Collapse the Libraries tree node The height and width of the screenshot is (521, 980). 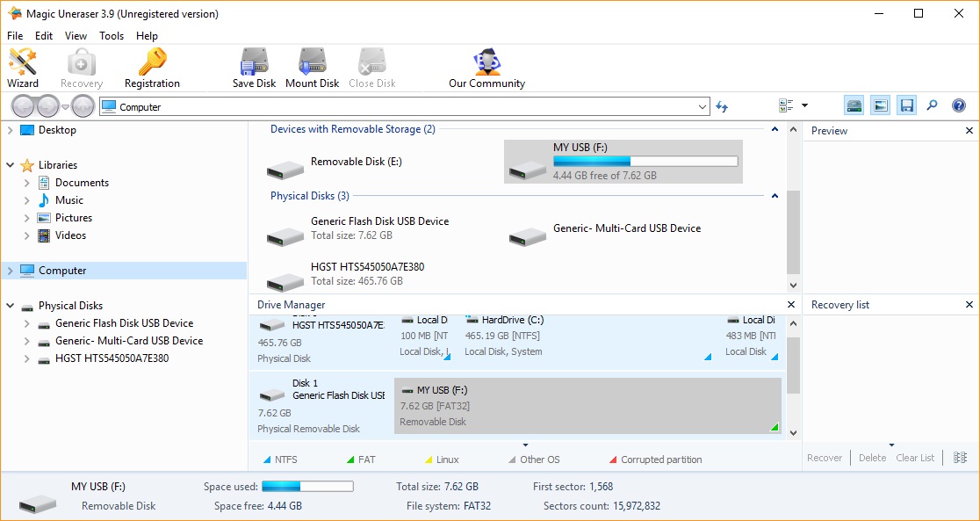(11, 165)
